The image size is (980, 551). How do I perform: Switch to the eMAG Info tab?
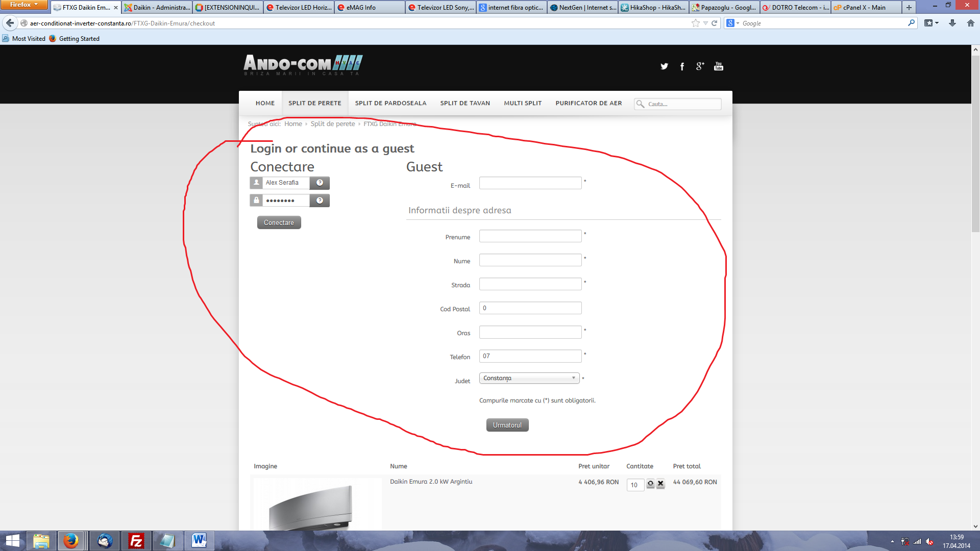(370, 8)
